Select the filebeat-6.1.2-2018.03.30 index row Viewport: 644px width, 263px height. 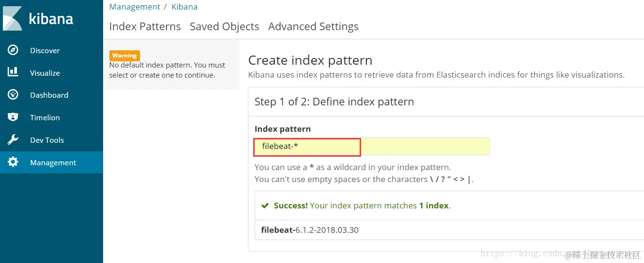click(449, 230)
